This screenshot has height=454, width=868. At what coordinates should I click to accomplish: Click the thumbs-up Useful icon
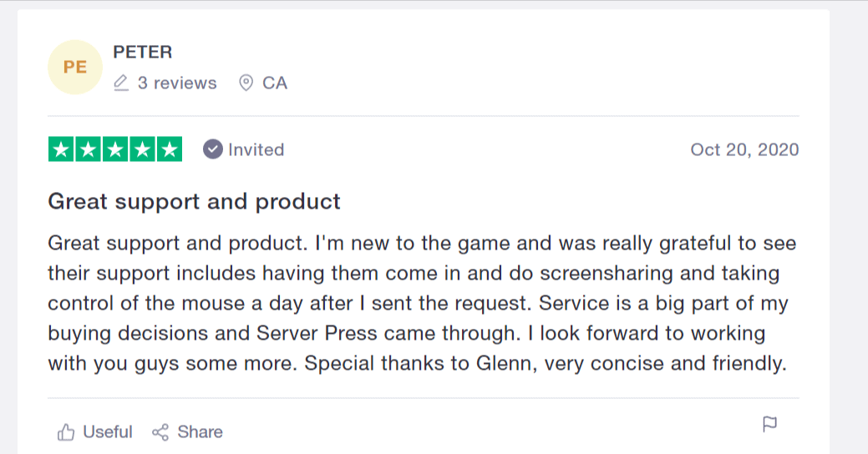[66, 431]
